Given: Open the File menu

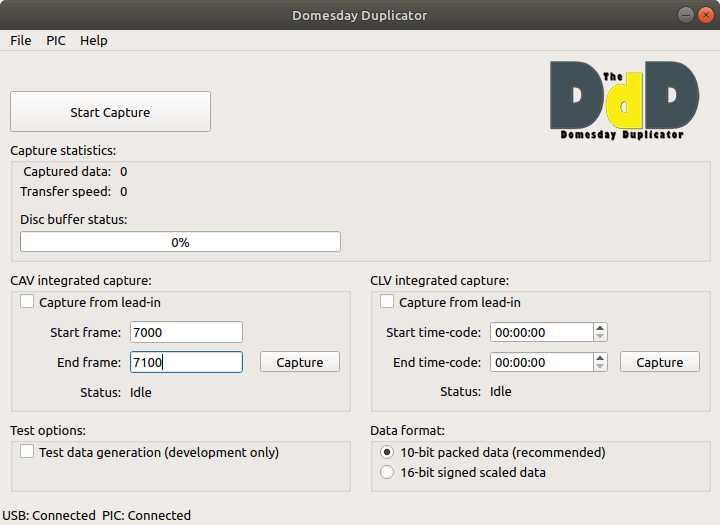Looking at the screenshot, I should (x=21, y=40).
